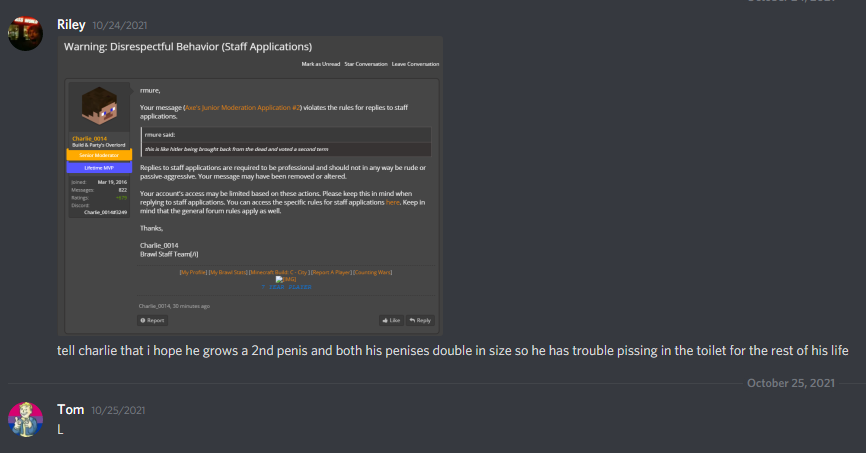This screenshot has height=453, width=866.
Task: Click the Report button under the message
Action: click(x=152, y=320)
